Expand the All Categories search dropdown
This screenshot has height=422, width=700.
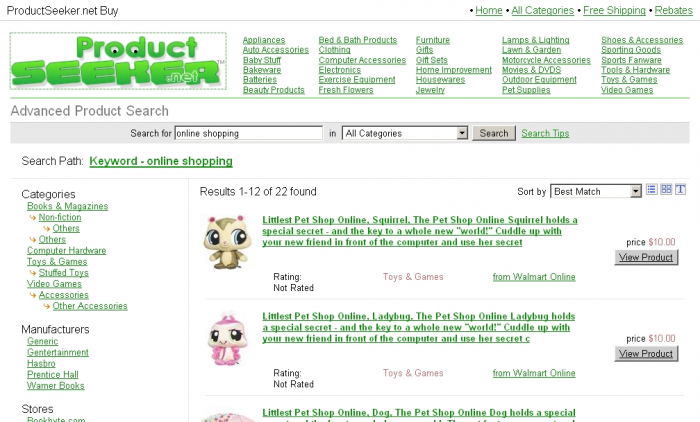tap(405, 133)
